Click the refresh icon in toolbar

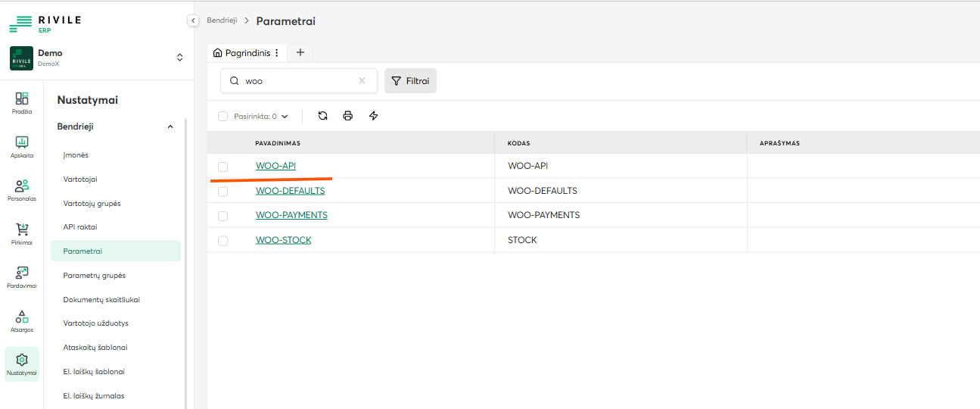(323, 116)
